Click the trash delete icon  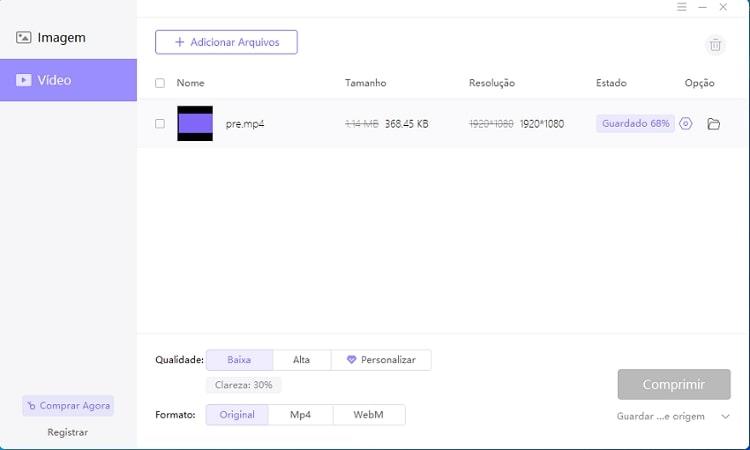click(x=715, y=44)
